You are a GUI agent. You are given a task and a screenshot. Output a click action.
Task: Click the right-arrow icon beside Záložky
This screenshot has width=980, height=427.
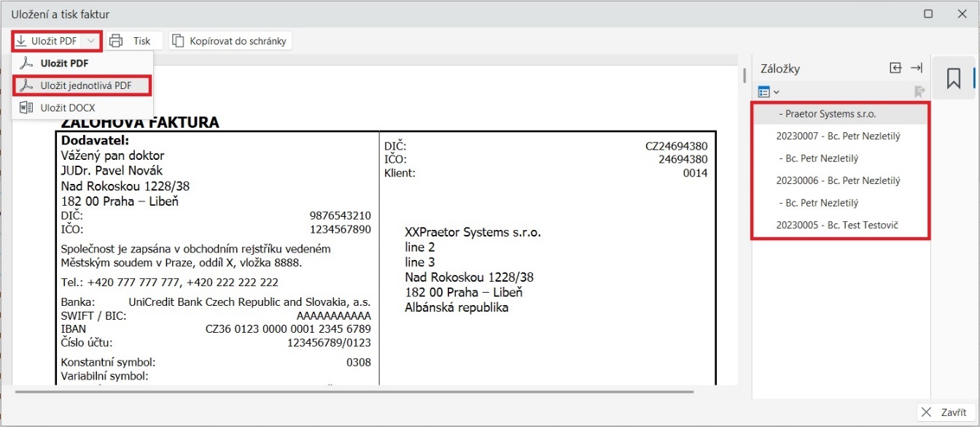(917, 67)
